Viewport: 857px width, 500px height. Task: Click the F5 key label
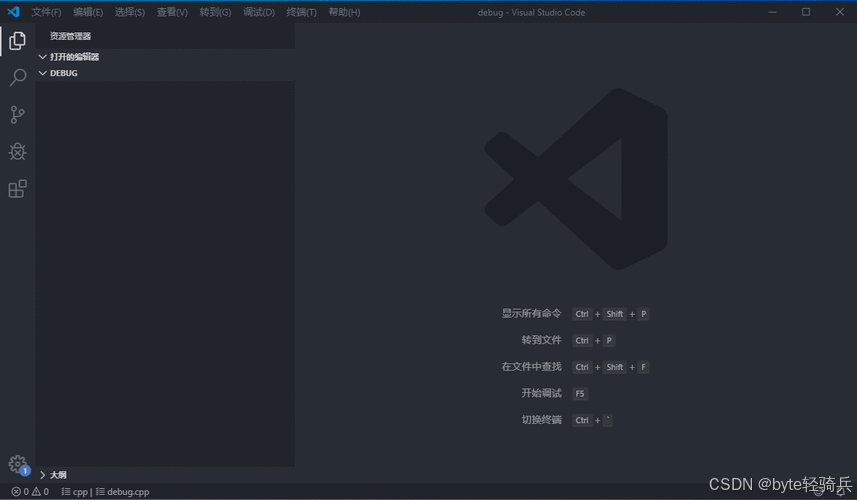(580, 393)
